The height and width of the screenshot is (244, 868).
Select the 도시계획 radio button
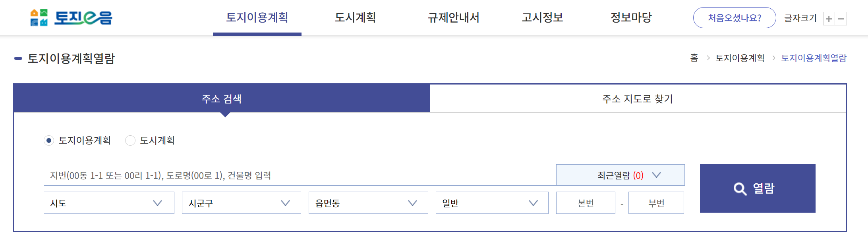(130, 140)
